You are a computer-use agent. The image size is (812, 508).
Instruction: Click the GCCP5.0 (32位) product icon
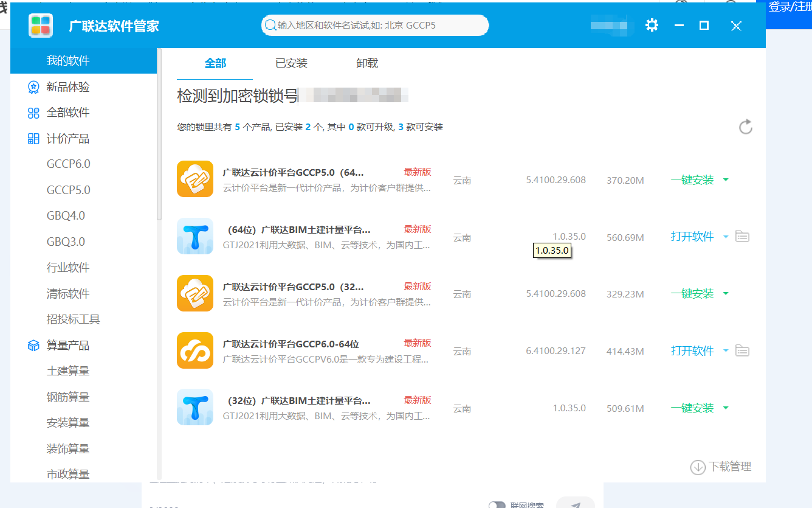tap(195, 293)
